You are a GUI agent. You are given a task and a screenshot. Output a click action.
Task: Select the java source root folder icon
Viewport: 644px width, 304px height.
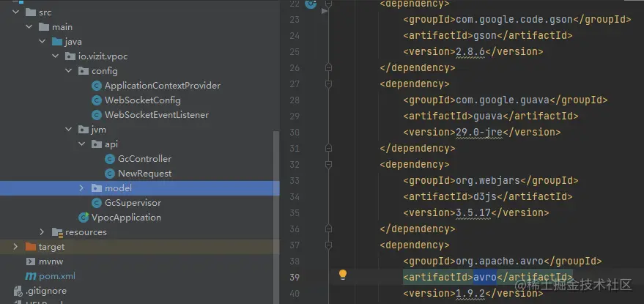(x=56, y=42)
